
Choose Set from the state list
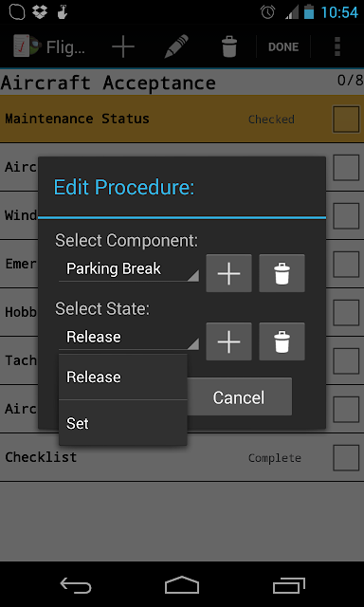click(123, 423)
